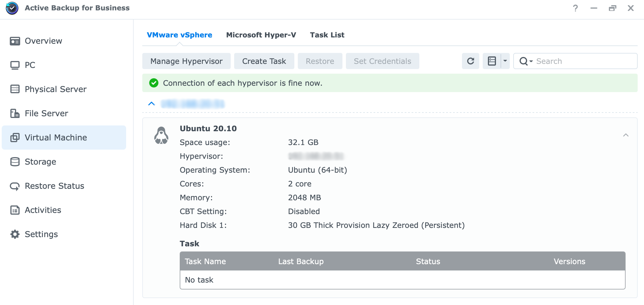Click the Settings gear icon
This screenshot has height=305, width=644.
pyautogui.click(x=15, y=234)
